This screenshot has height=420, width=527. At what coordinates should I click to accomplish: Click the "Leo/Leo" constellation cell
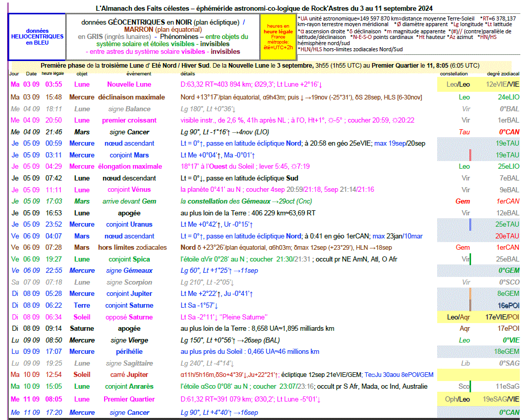pyautogui.click(x=458, y=85)
